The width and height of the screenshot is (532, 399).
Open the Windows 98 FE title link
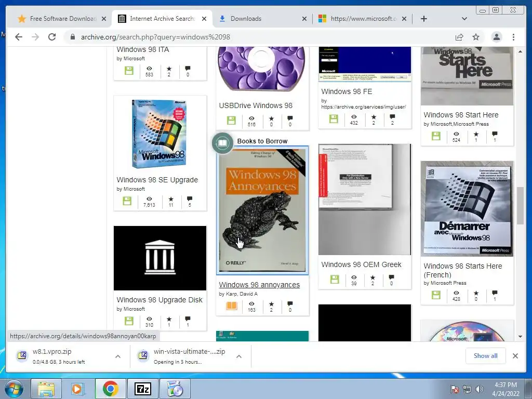pos(347,91)
